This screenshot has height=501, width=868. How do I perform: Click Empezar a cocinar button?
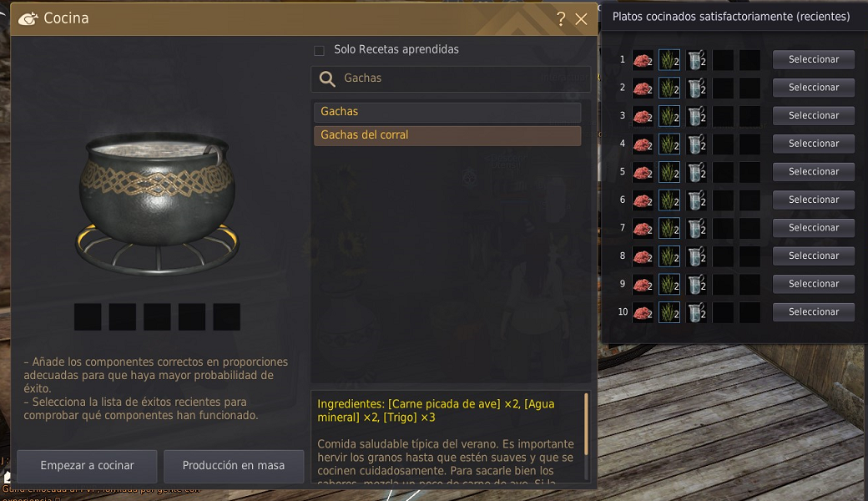coord(87,466)
